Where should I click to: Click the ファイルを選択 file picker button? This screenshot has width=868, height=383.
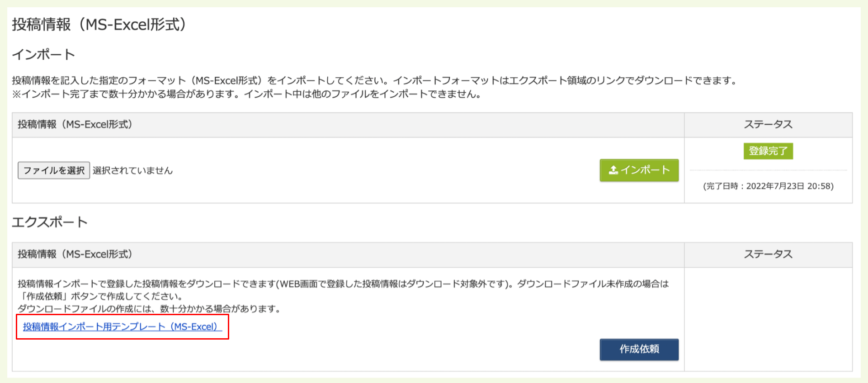click(53, 170)
